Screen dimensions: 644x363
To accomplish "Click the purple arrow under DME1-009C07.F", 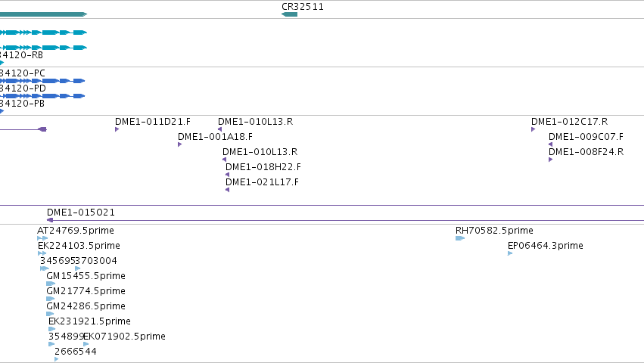I will tap(551, 144).
